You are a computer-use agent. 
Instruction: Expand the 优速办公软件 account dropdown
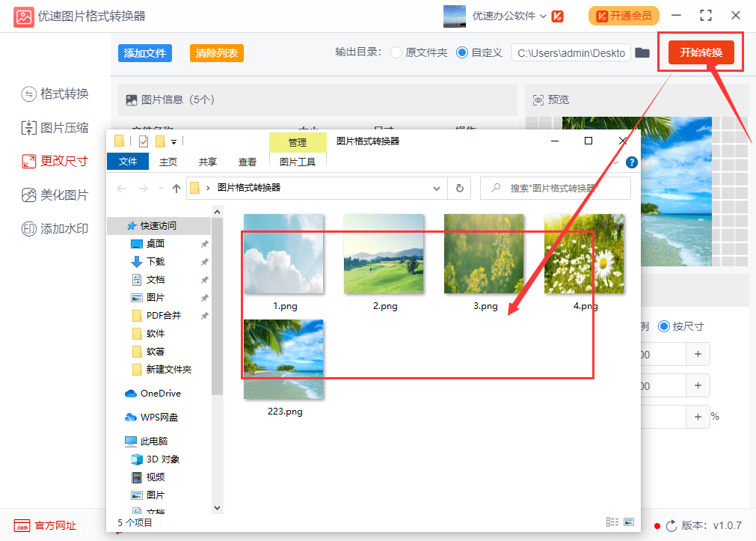[542, 16]
